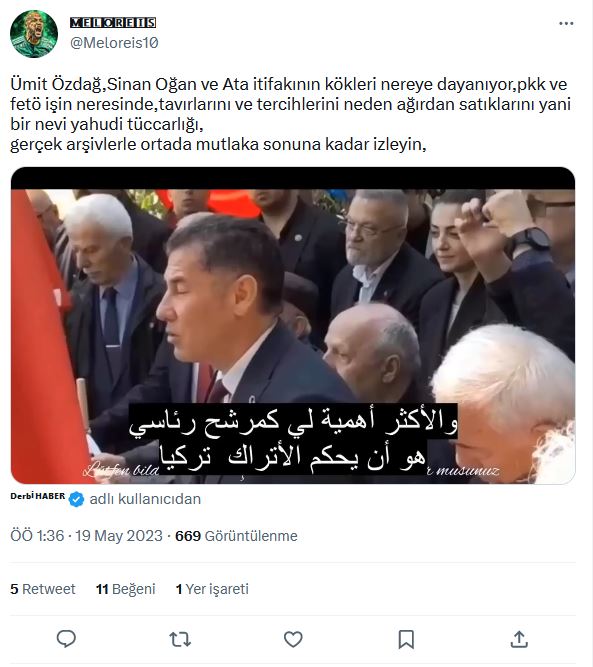Click the adlı kullanıcıdan attribution text

point(145,499)
